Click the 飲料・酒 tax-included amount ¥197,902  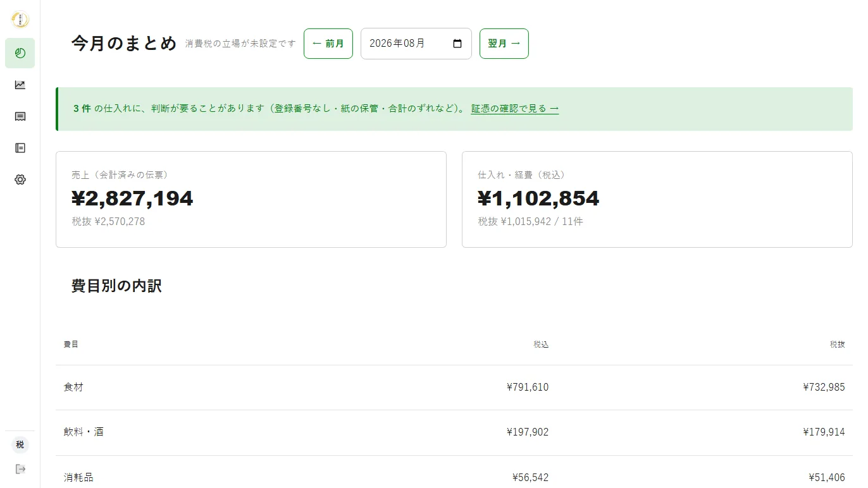(528, 432)
